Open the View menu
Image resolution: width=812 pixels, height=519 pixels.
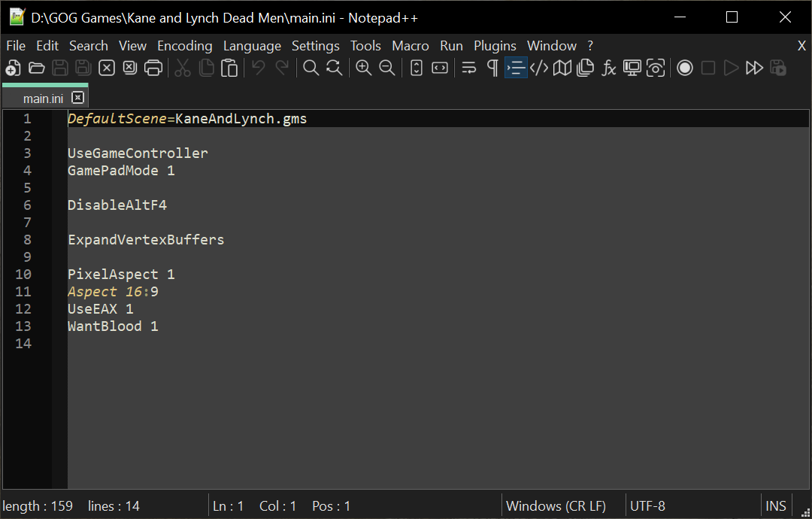point(132,46)
